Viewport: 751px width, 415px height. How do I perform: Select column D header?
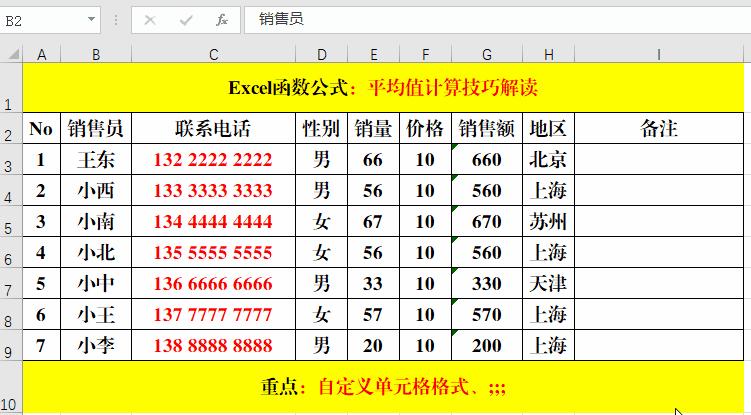click(321, 55)
